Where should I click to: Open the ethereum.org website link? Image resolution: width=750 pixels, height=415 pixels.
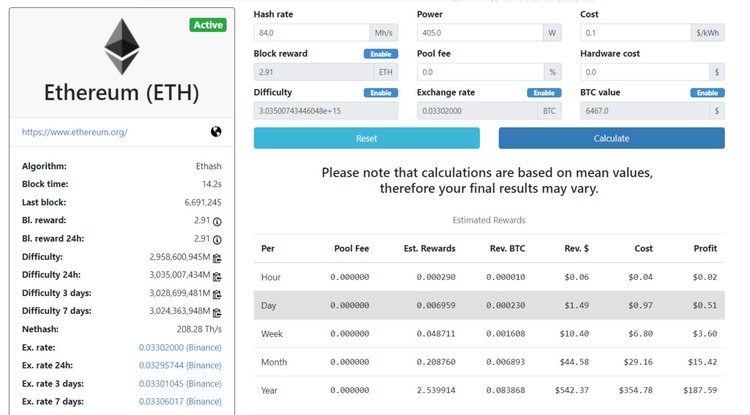pos(75,131)
